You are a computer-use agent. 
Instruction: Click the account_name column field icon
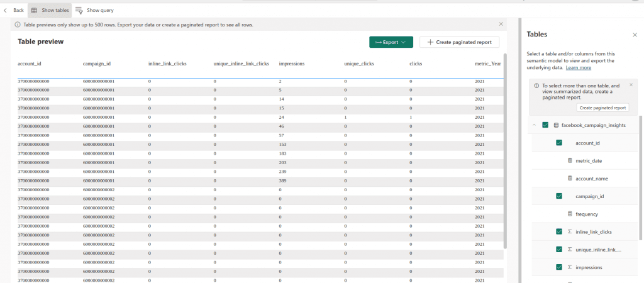coord(570,179)
